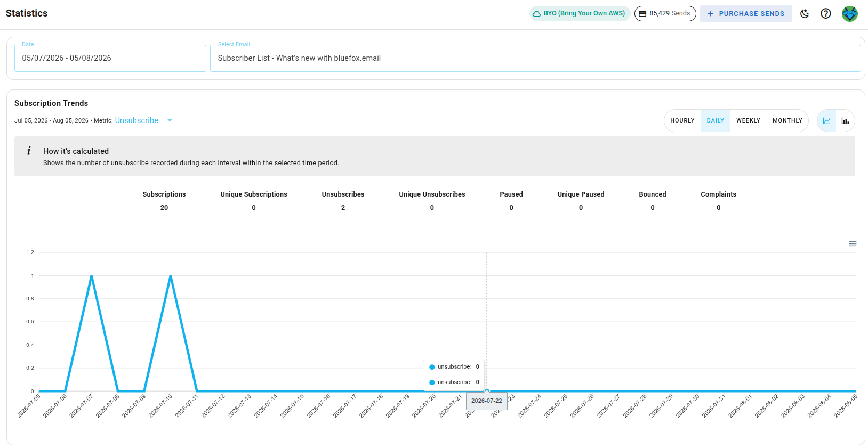Toggle dark mode moon icon
868x448 pixels.
coord(805,14)
